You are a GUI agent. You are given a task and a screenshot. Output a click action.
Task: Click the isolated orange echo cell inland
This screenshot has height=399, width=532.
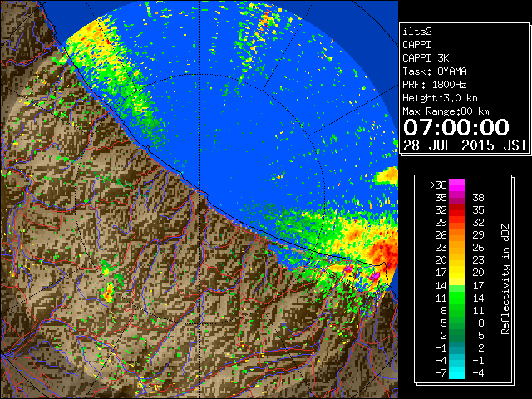tap(108, 293)
